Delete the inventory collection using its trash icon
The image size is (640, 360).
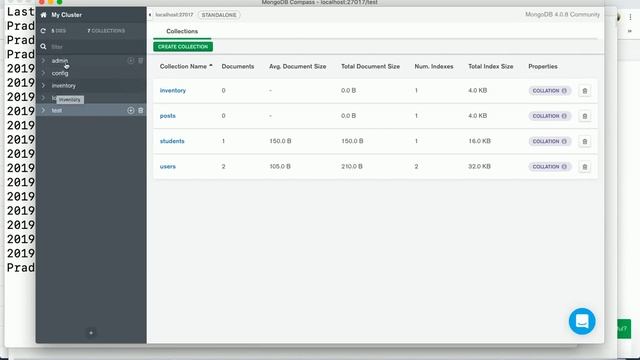click(x=584, y=91)
